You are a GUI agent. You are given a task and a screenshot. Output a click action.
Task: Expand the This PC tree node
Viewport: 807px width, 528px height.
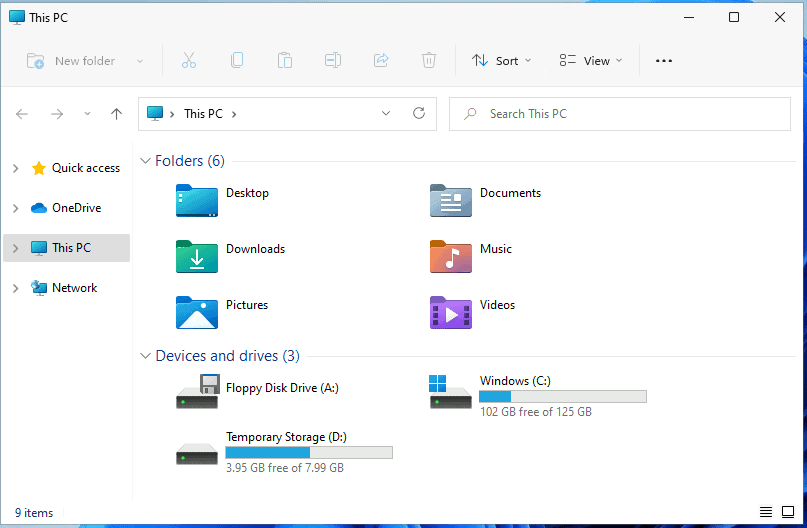pyautogui.click(x=15, y=248)
